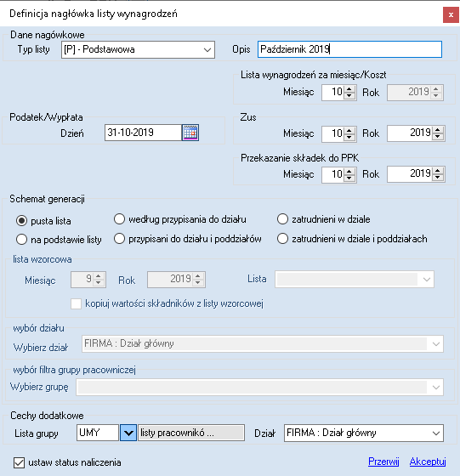Open the Wybierz dział combo box
The height and width of the screenshot is (476, 460).
click(x=263, y=344)
